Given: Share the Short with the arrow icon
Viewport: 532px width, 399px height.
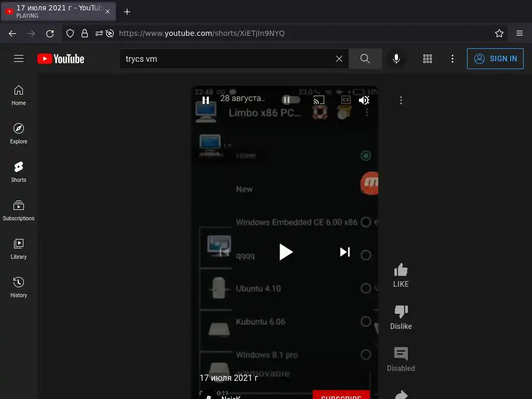Looking at the screenshot, I should coord(401,395).
